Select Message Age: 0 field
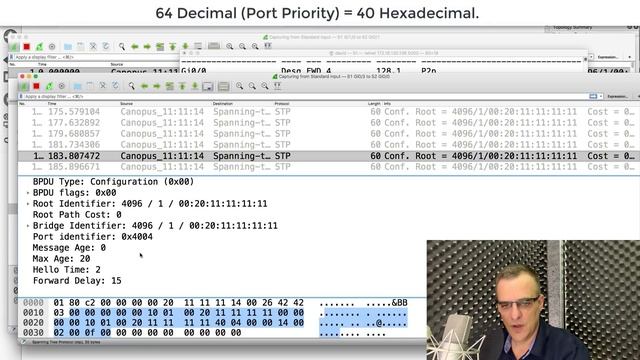640x360 pixels. click(x=69, y=248)
